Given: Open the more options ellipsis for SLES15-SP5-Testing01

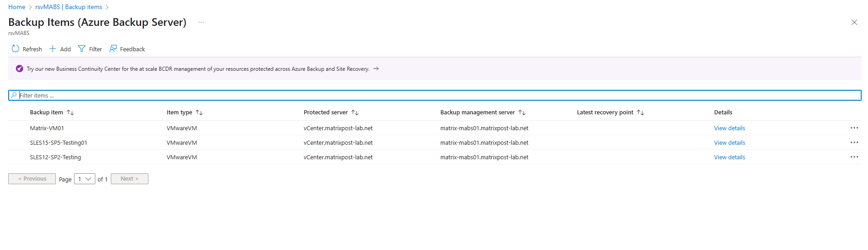Looking at the screenshot, I should coord(854,142).
